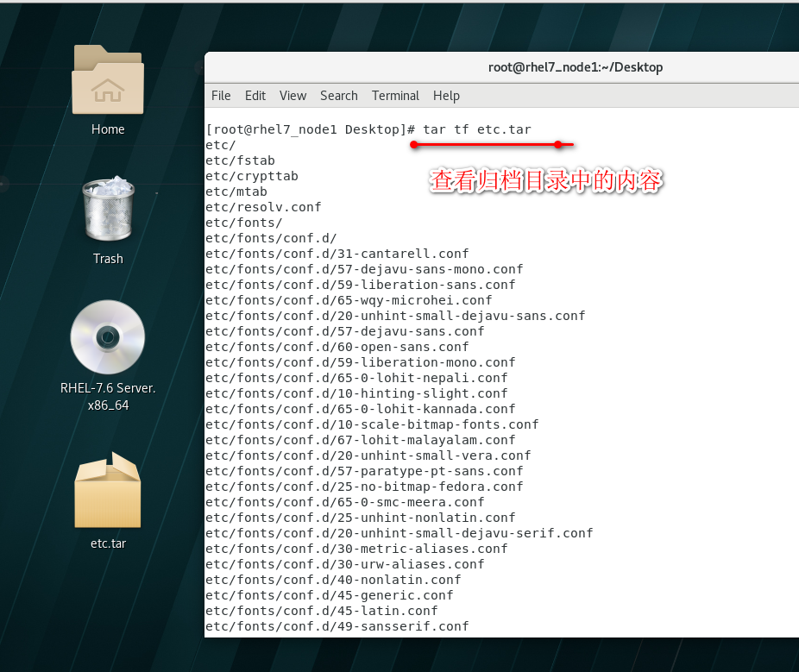Open the Edit menu in terminal
Screen dimensions: 799x672
255,96
